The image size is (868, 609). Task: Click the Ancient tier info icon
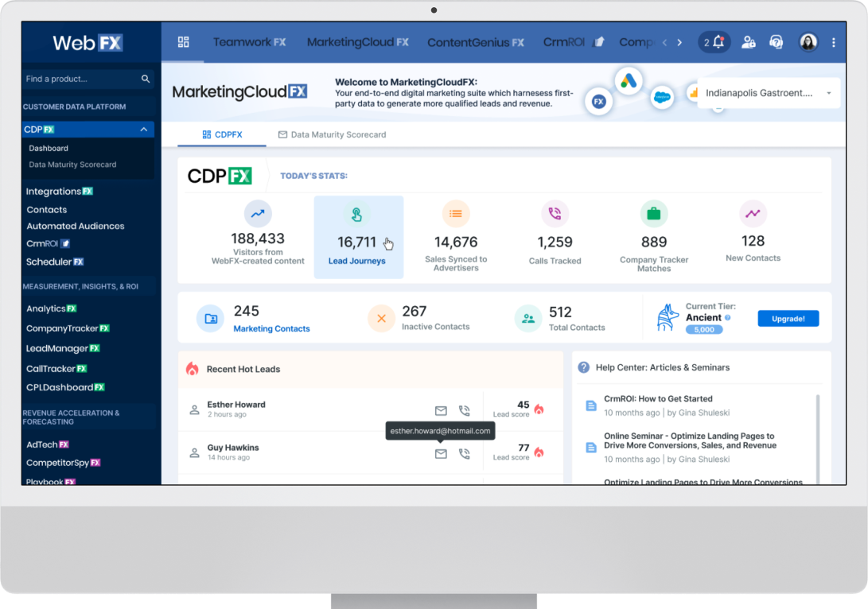pos(728,317)
